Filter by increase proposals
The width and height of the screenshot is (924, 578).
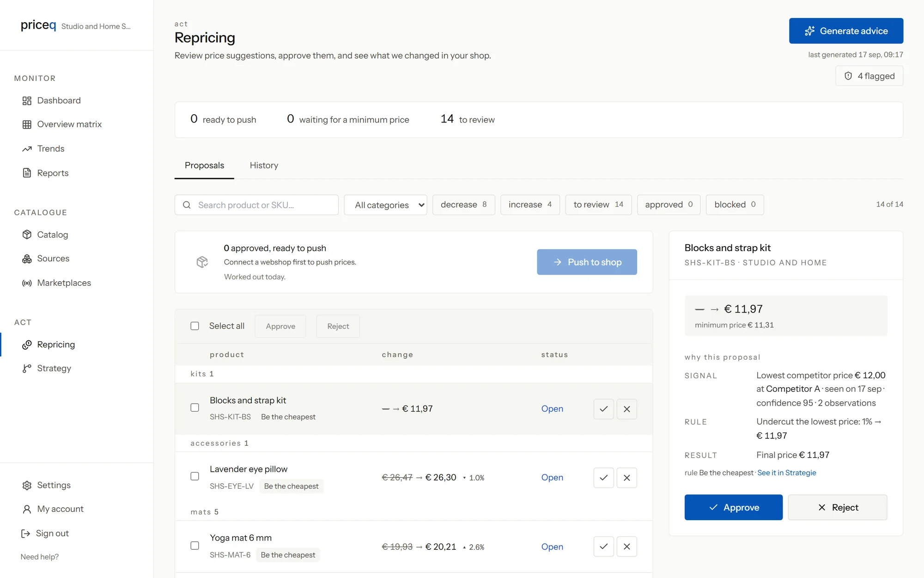tap(530, 205)
